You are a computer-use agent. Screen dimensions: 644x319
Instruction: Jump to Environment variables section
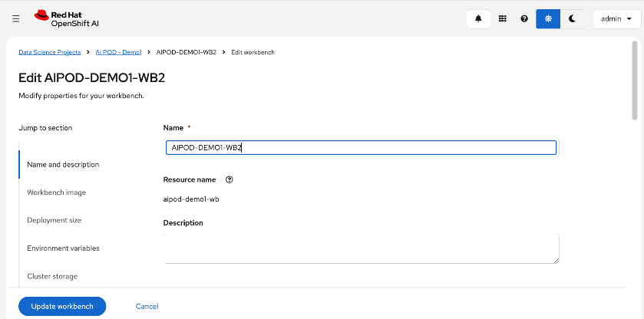point(63,248)
